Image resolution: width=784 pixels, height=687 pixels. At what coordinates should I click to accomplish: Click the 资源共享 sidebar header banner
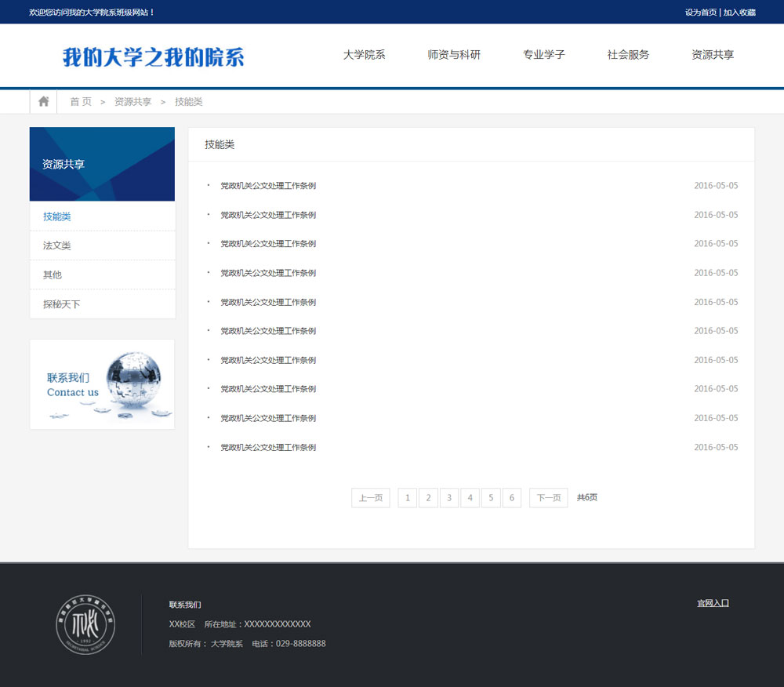(102, 164)
